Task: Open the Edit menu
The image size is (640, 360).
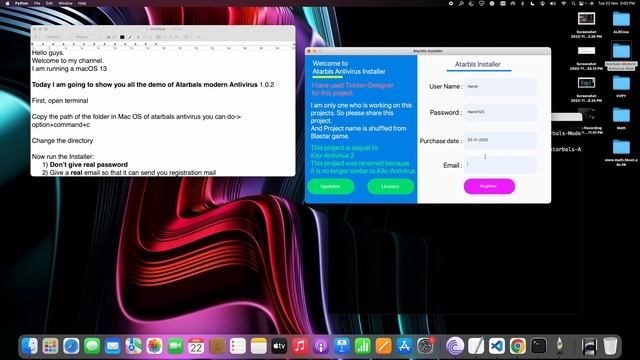Action: tap(49, 3)
